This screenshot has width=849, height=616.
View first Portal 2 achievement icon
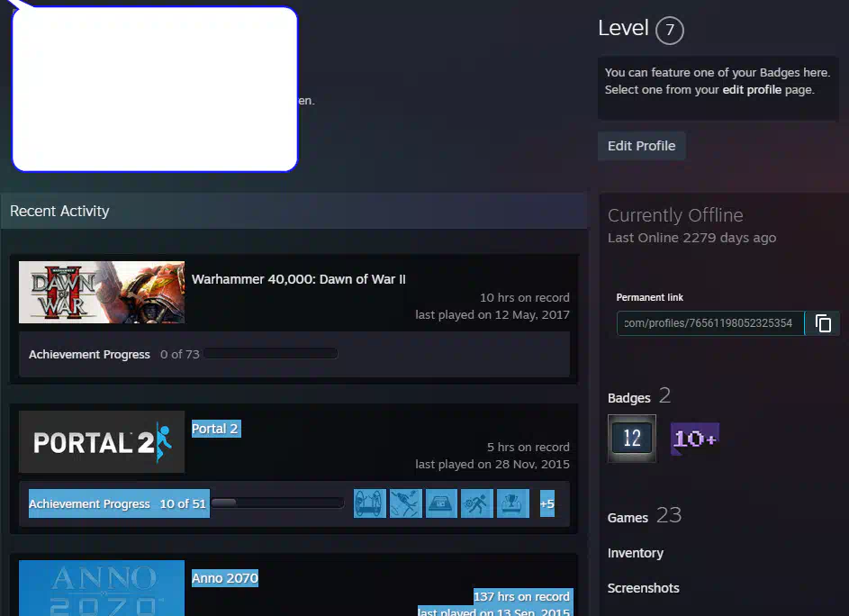(370, 503)
